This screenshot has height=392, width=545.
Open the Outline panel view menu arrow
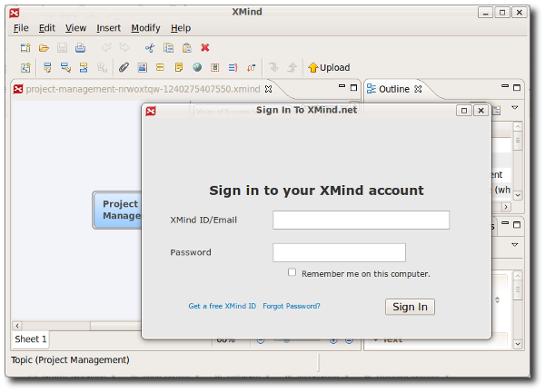(515, 108)
